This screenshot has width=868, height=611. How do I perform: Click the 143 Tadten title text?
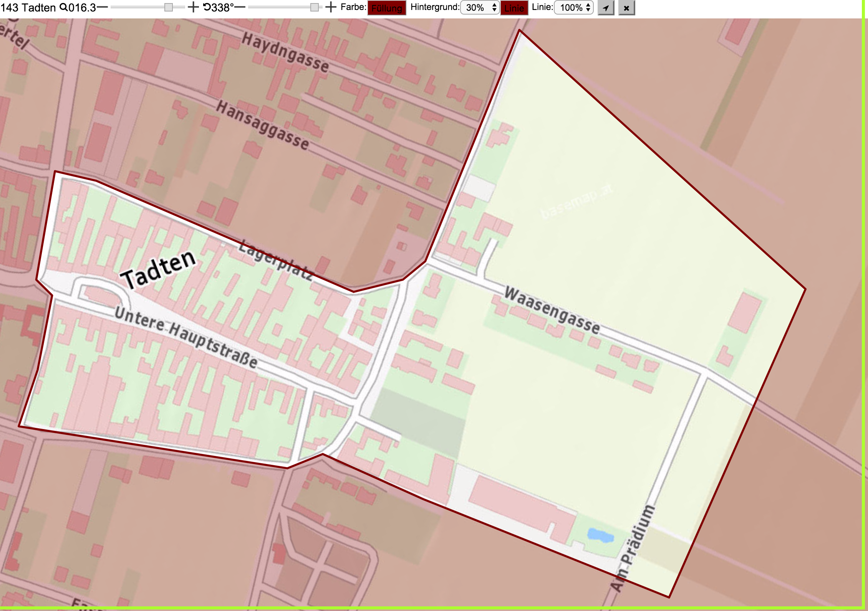click(28, 7)
